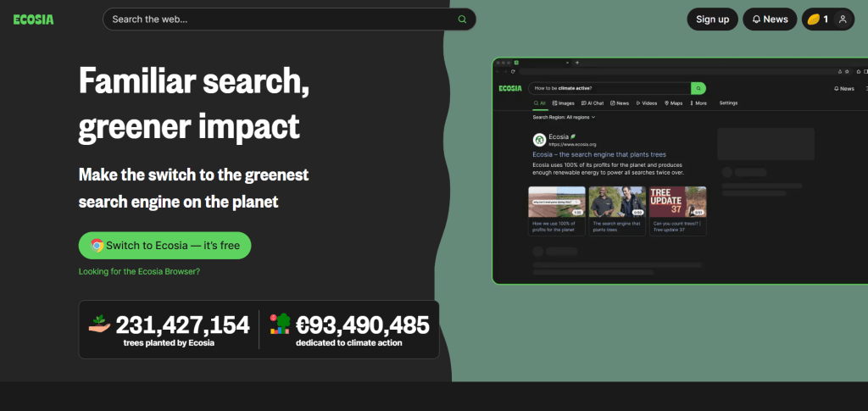
Task: Click the reload icon in the preview browser
Action: point(513,71)
